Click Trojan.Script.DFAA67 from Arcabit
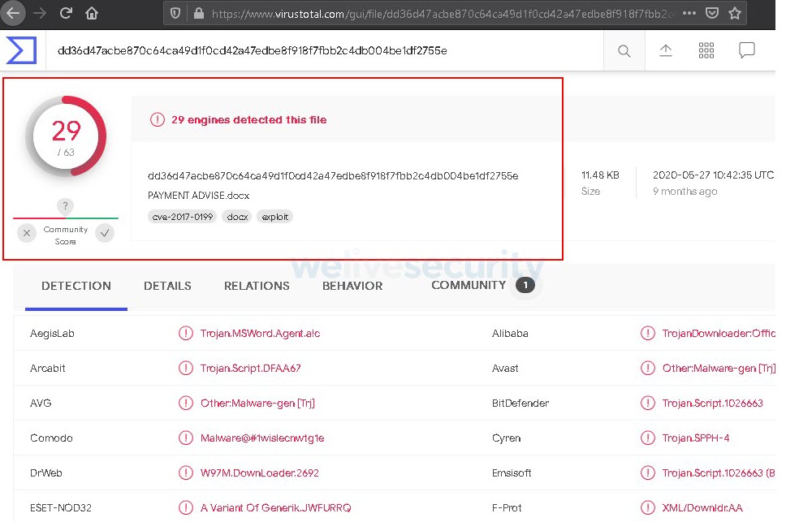 click(251, 369)
